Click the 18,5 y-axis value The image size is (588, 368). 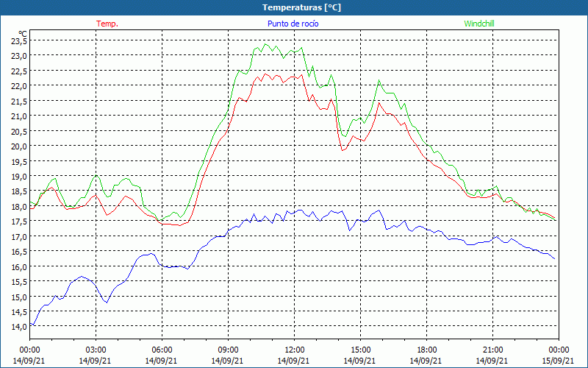(x=19, y=191)
